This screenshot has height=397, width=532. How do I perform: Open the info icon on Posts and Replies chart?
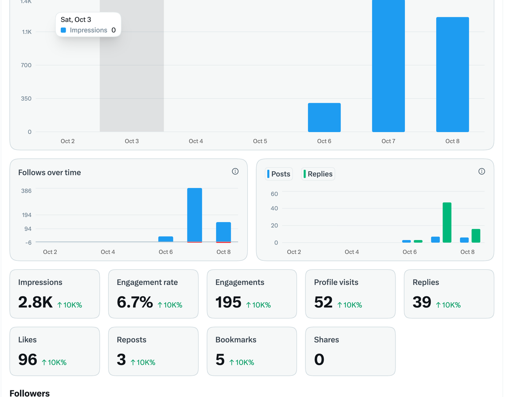482,171
